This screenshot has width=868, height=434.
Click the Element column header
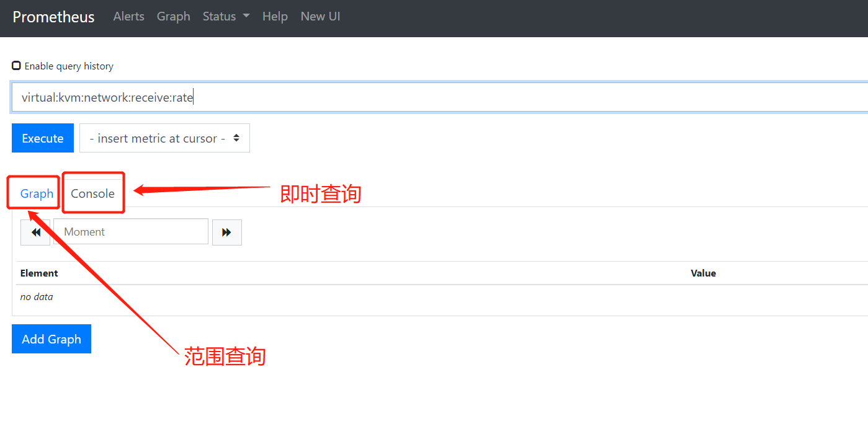click(39, 273)
